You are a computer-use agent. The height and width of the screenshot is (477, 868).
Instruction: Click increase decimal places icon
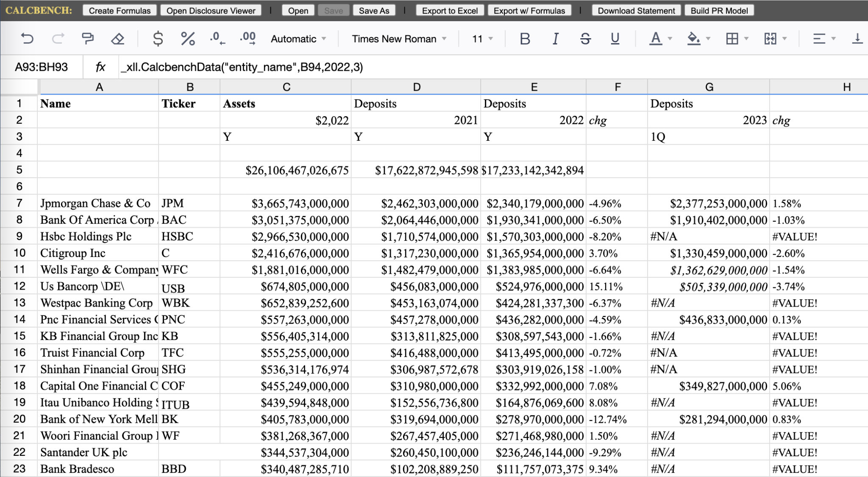pos(248,39)
